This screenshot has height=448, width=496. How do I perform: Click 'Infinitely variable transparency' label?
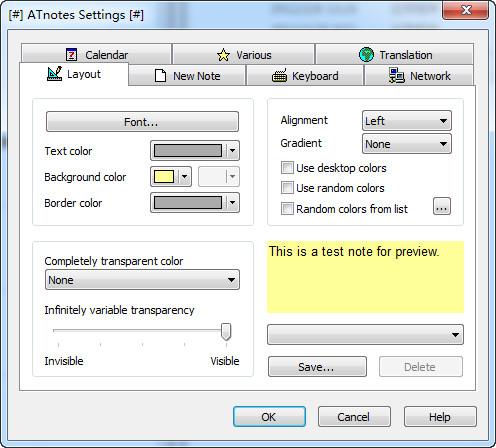119,310
